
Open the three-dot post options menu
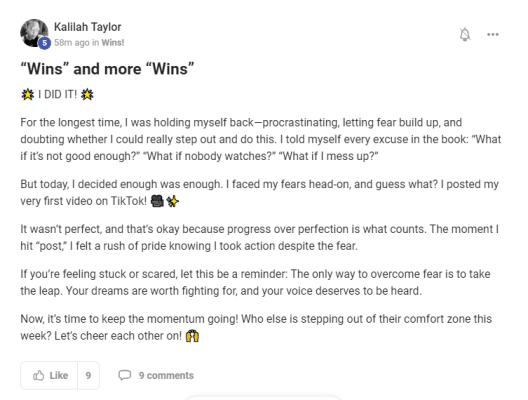pyautogui.click(x=493, y=34)
